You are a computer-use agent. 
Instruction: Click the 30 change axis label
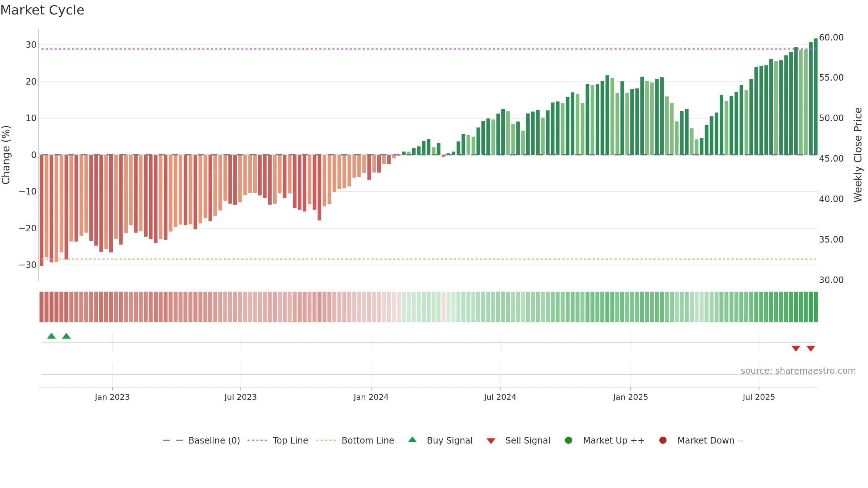click(31, 45)
